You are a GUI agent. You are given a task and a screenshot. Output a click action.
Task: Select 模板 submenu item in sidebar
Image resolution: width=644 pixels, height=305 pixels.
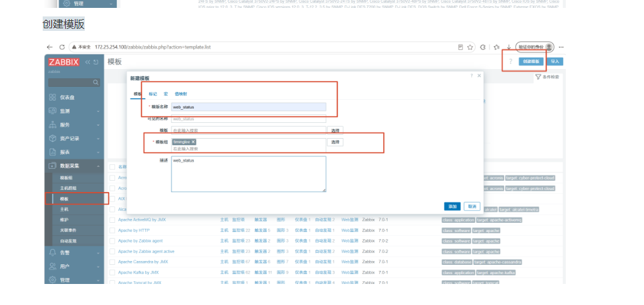click(x=64, y=199)
